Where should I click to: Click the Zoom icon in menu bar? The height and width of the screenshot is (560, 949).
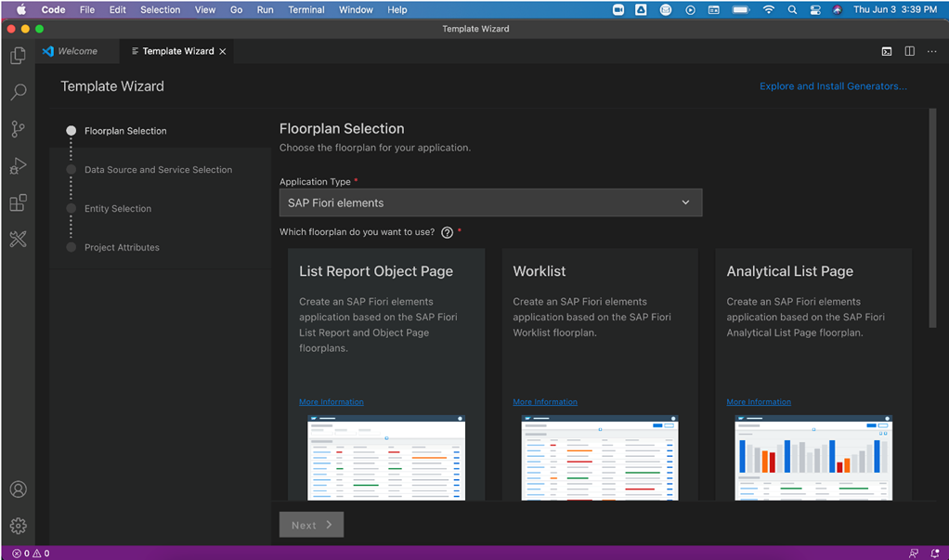click(x=618, y=9)
